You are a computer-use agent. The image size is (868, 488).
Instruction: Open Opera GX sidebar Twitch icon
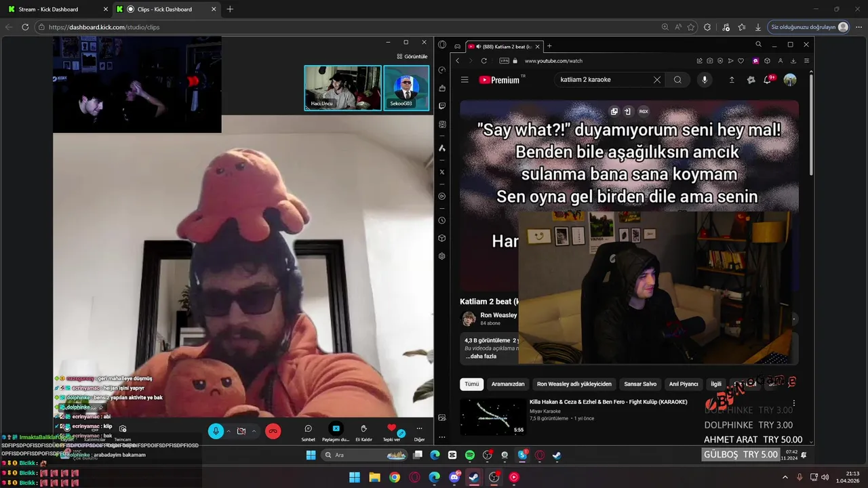(442, 106)
